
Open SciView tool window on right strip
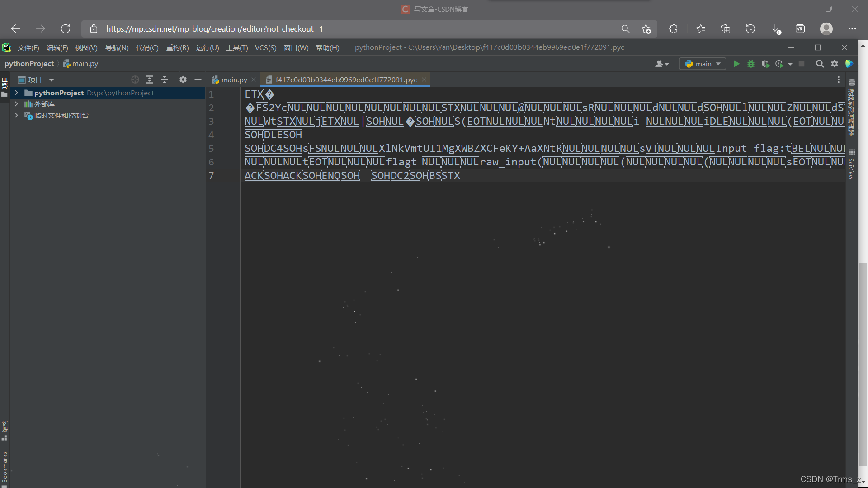(x=851, y=165)
